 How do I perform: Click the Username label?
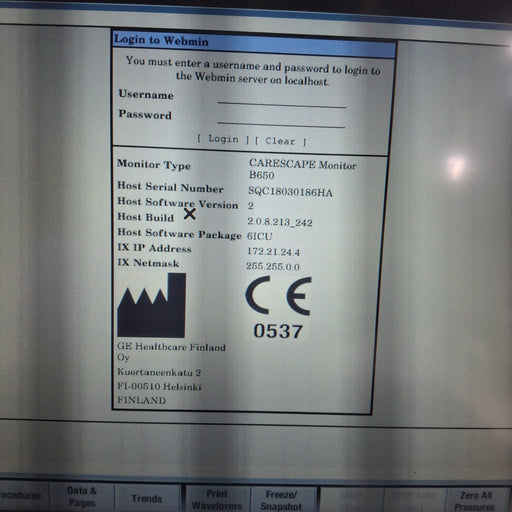pos(146,95)
